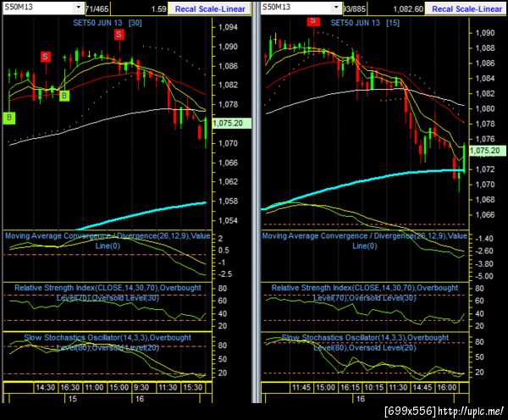Click the topmost red S sell marker in left chart
Viewport: 508px width, 420px height.
coord(119,35)
